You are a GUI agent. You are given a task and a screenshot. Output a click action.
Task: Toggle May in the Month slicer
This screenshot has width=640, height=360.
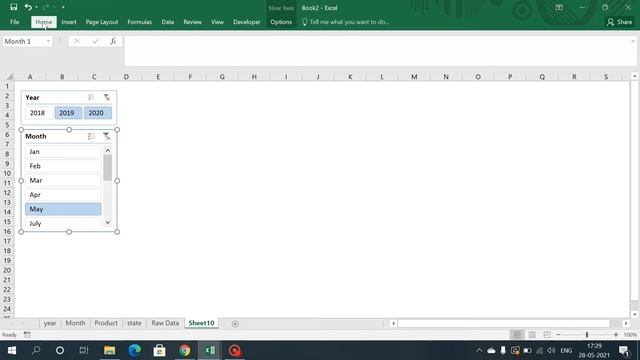pyautogui.click(x=63, y=209)
